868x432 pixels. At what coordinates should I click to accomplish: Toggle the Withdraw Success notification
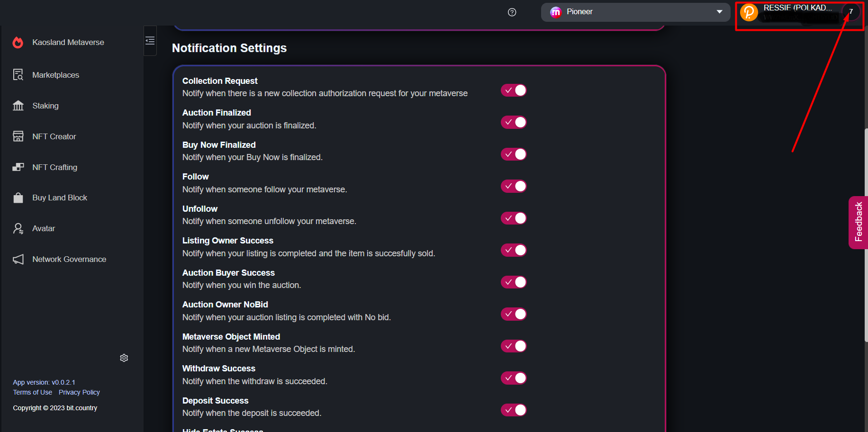(514, 378)
